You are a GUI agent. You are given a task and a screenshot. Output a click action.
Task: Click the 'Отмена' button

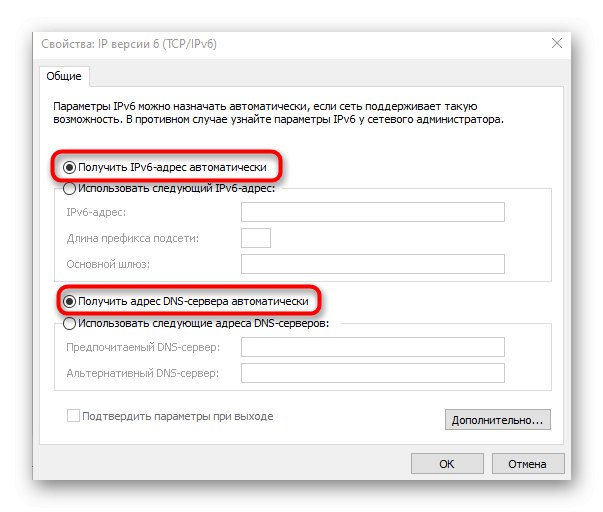coord(527,464)
